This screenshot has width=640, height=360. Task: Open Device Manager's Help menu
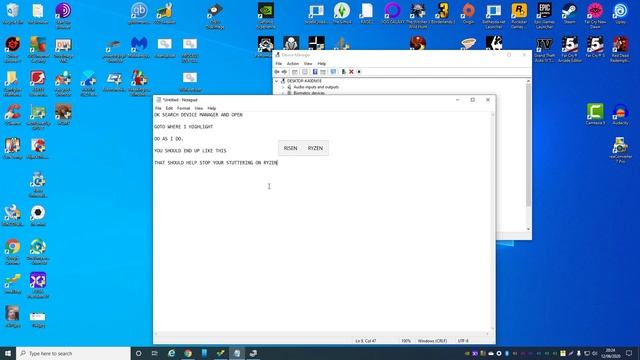(x=322, y=64)
